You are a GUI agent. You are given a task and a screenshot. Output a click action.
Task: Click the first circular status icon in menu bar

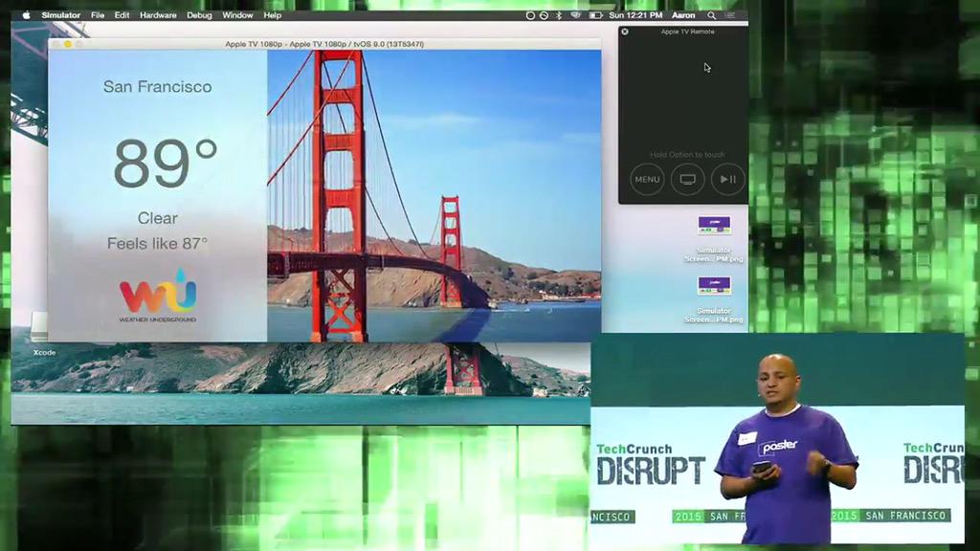[x=530, y=15]
